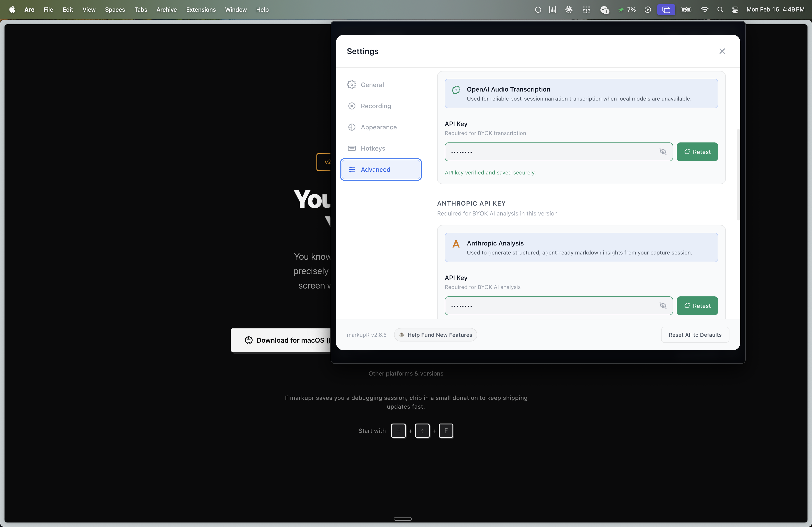Click the Spotlight search icon
This screenshot has height=527, width=812.
tap(720, 9)
